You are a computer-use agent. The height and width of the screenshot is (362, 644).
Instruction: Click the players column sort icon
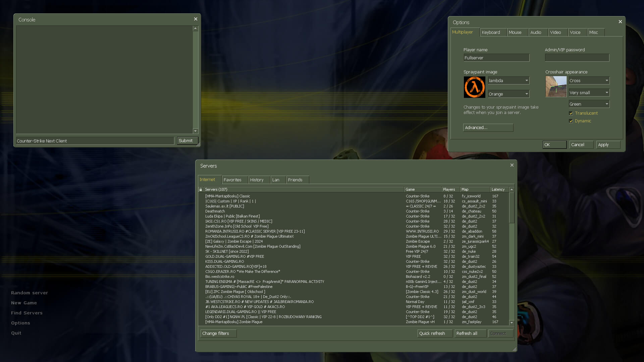pyautogui.click(x=449, y=189)
